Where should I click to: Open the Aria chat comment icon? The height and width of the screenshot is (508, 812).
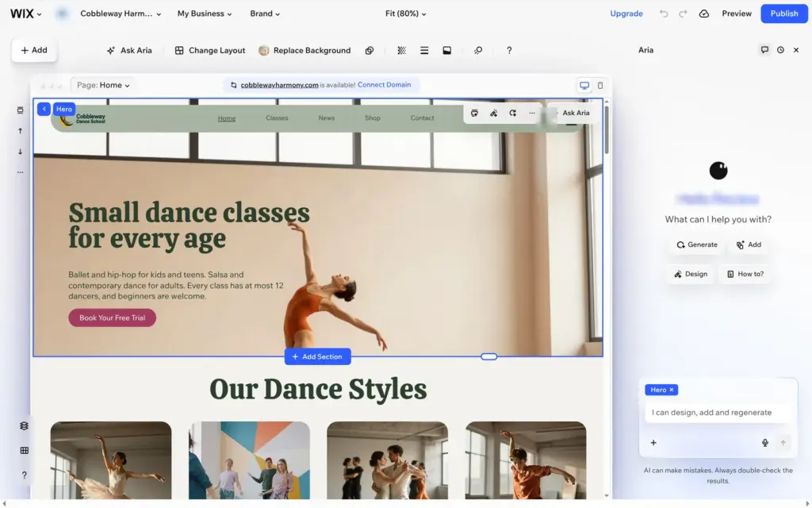(764, 50)
